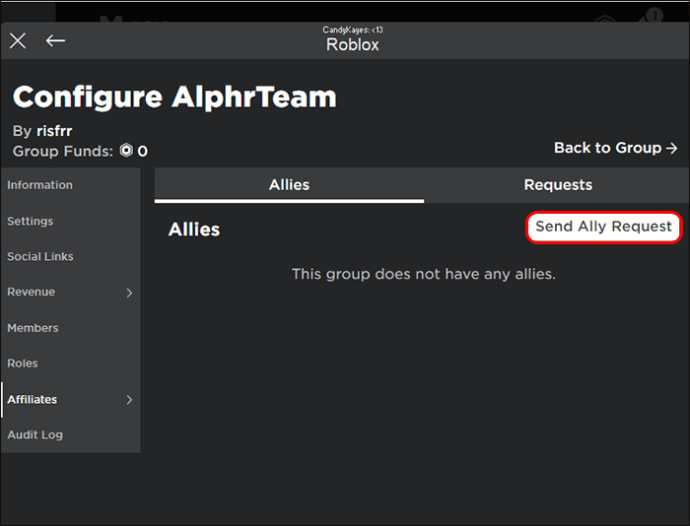Expand the Affiliates chevron arrow
The height and width of the screenshot is (526, 690).
[129, 400]
